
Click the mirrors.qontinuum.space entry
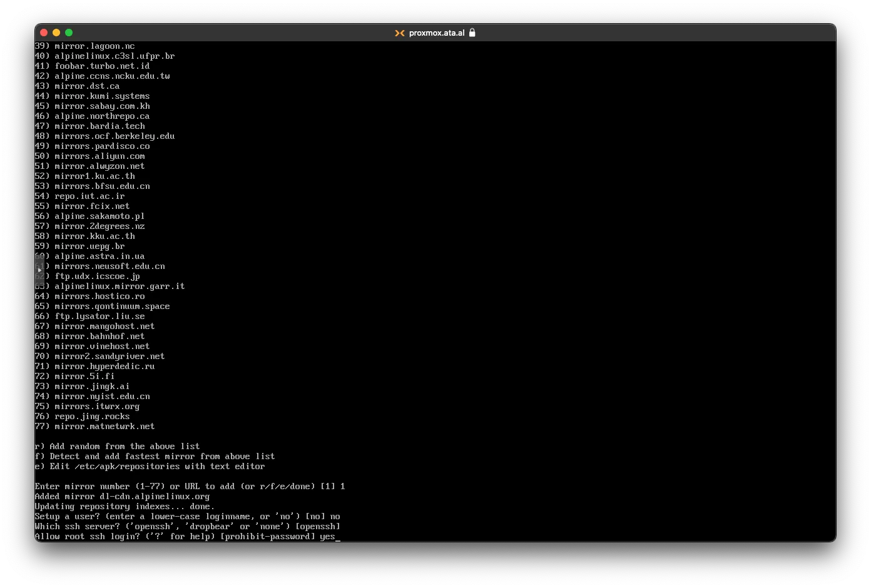(103, 307)
